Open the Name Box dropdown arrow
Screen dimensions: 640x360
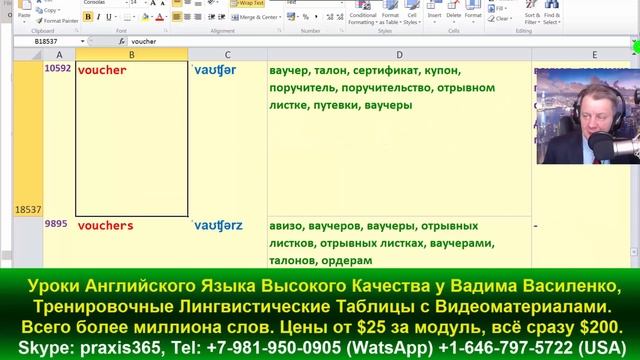pos(82,41)
